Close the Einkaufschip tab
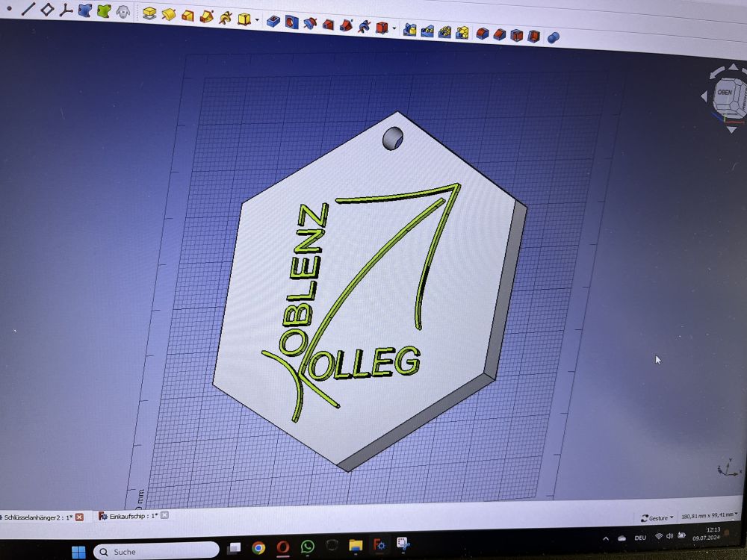Viewport: 747px width, 560px height. (x=164, y=515)
